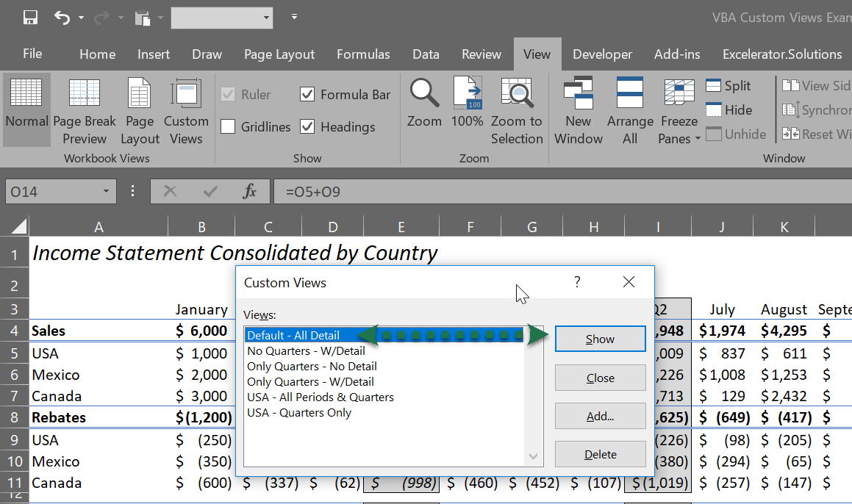Open the Zoom dialog

pyautogui.click(x=424, y=109)
